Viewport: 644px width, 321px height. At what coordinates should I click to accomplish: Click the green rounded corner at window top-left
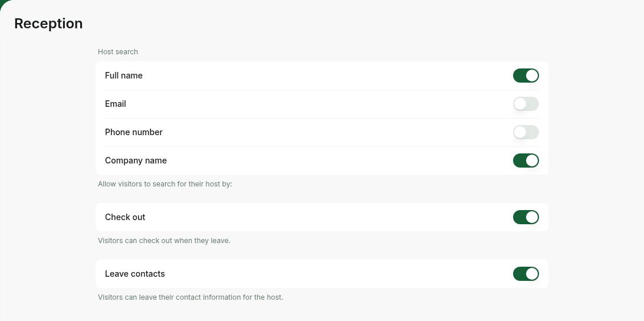coord(3,3)
